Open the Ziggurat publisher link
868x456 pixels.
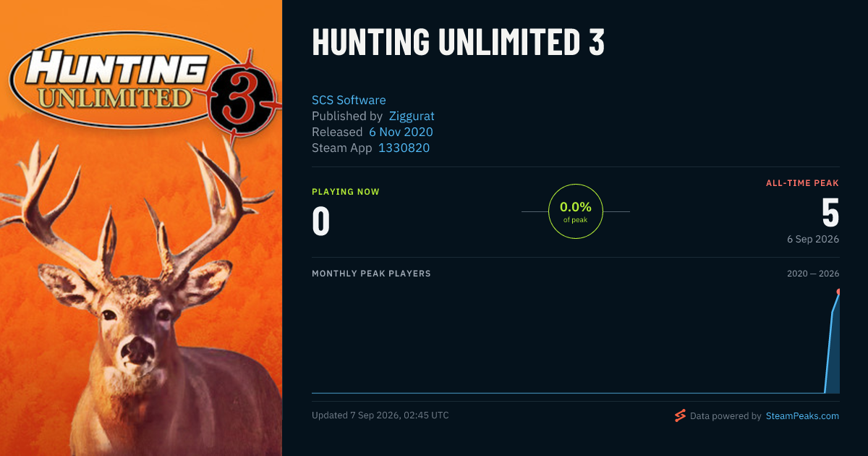412,116
